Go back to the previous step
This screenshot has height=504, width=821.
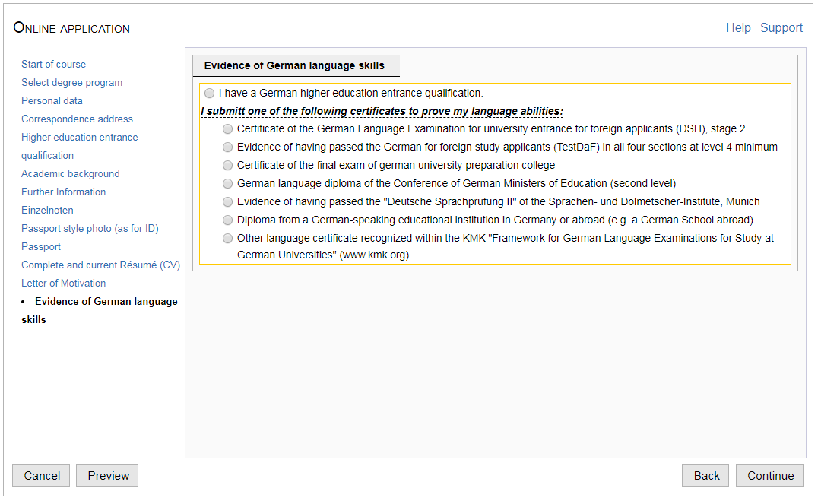click(705, 476)
